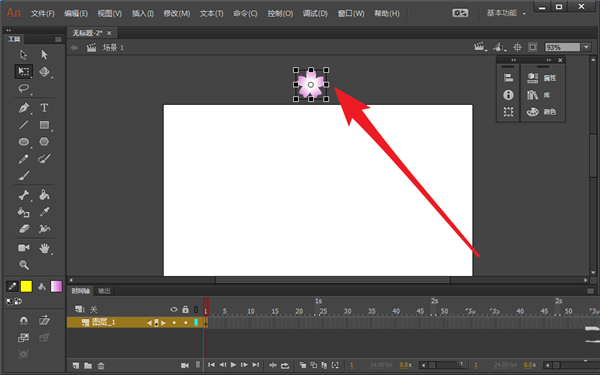The height and width of the screenshot is (375, 600).
Task: Toggle the loop playback button
Action: coord(285,365)
